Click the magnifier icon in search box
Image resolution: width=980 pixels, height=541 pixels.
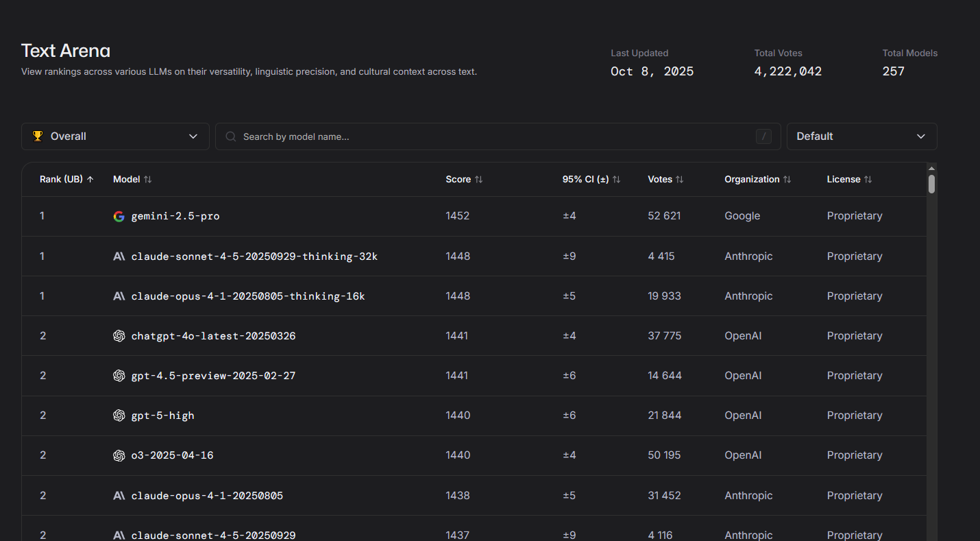click(231, 136)
